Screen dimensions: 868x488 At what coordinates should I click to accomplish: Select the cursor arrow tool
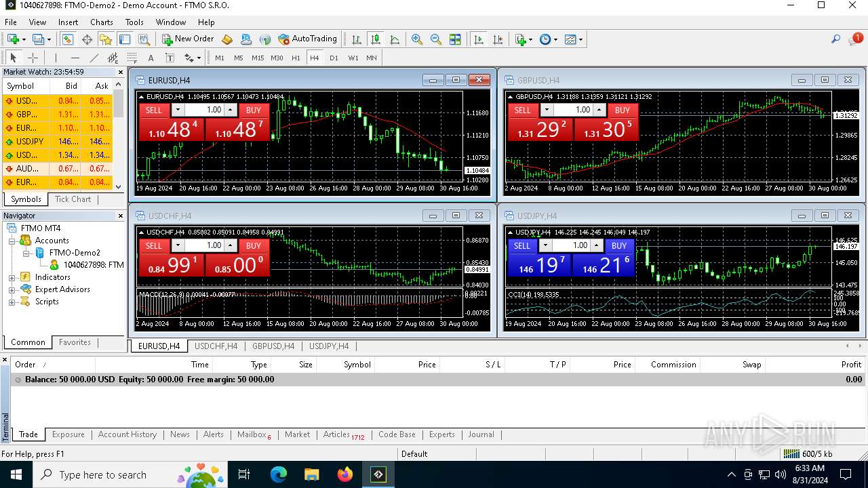(x=13, y=58)
